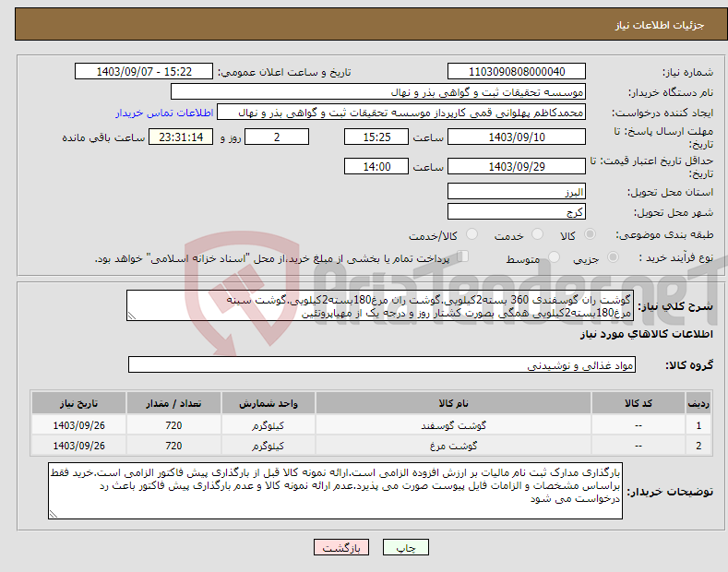
Task: Click the province field البرز
Action: (517, 191)
